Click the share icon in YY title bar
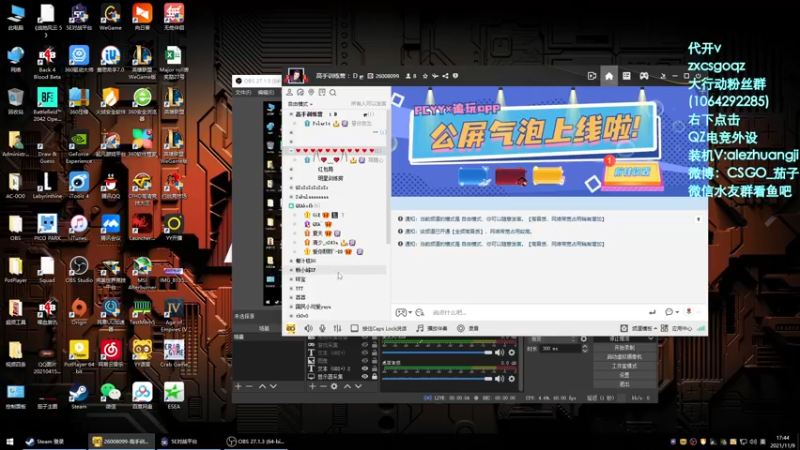This screenshot has width=800, height=450. tap(445, 76)
